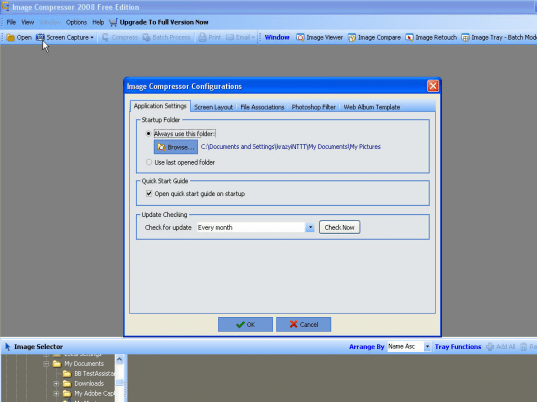Open the Check for update dropdown
This screenshot has width=537, height=402.
pyautogui.click(x=310, y=227)
